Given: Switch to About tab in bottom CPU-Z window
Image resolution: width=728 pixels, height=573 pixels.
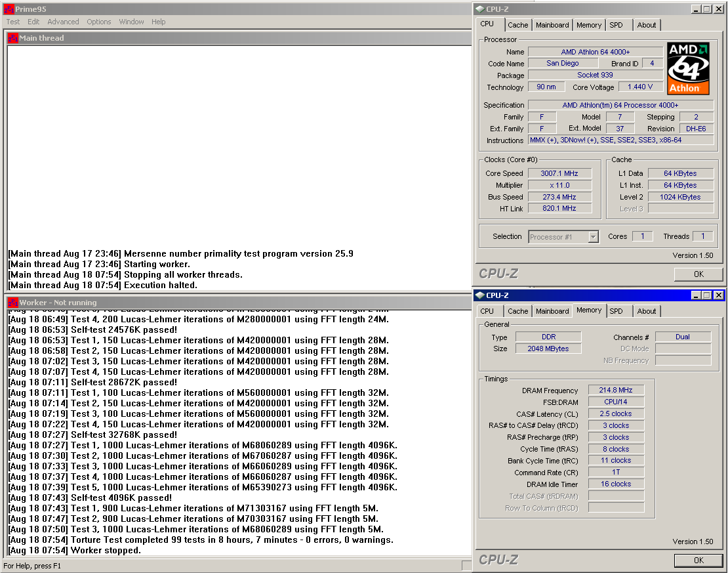Looking at the screenshot, I should [646, 311].
